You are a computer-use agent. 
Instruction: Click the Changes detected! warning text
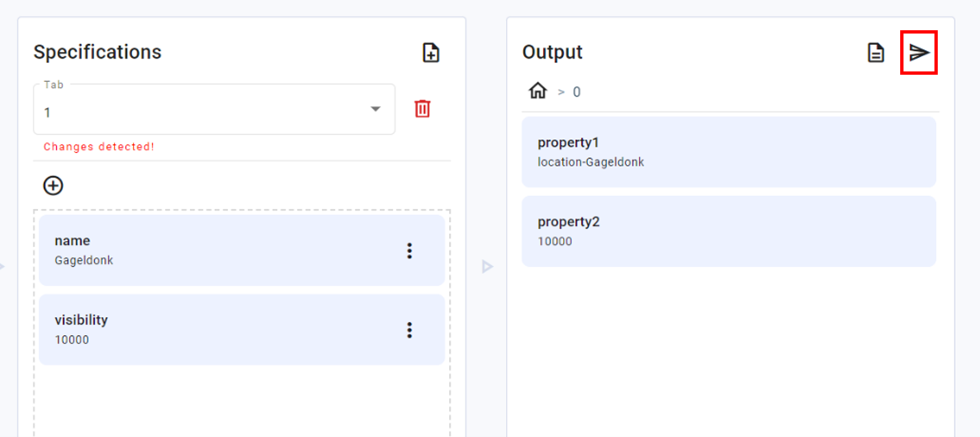pyautogui.click(x=99, y=147)
